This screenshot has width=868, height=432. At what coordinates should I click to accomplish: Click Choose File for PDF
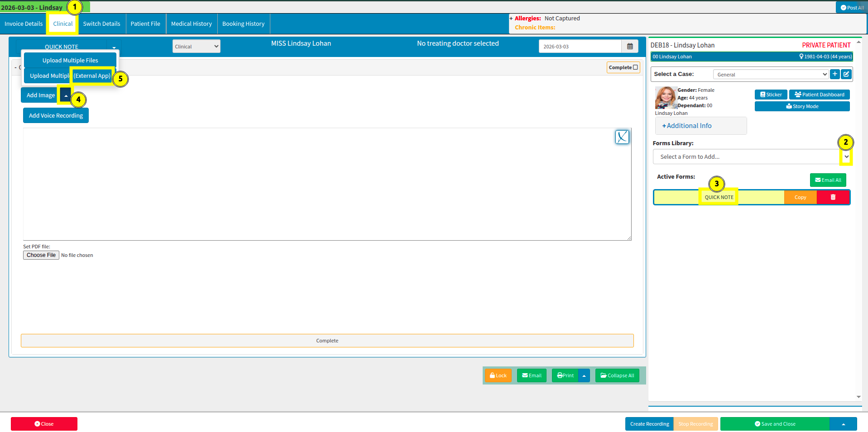(x=41, y=255)
